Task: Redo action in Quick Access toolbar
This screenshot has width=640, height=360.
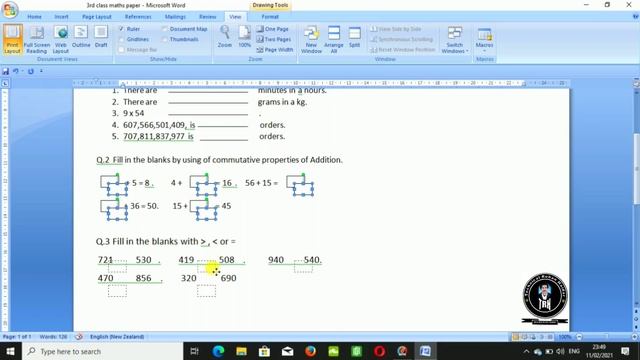Action: [x=31, y=71]
